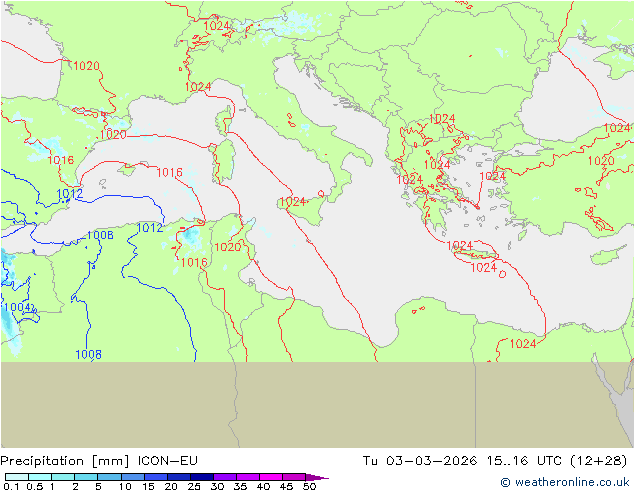This screenshot has width=634, height=490.
Task: Click the legend value label '25'
Action: (x=194, y=486)
